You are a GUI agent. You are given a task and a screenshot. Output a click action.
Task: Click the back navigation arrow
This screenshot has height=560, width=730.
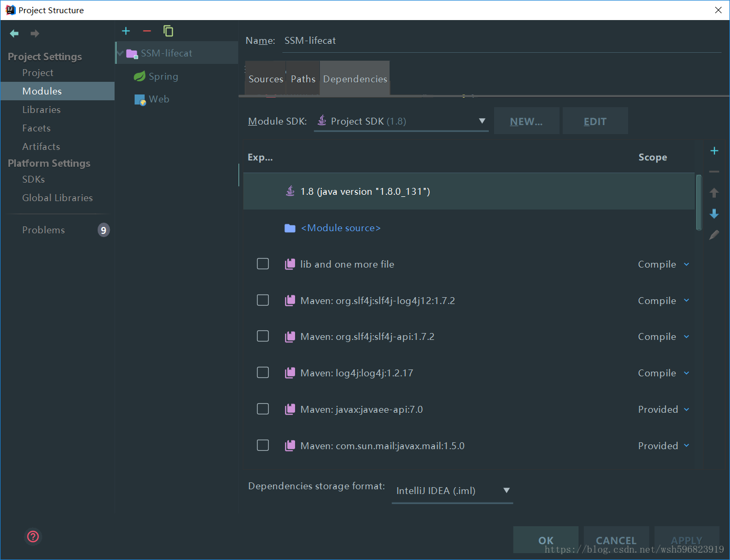[14, 34]
